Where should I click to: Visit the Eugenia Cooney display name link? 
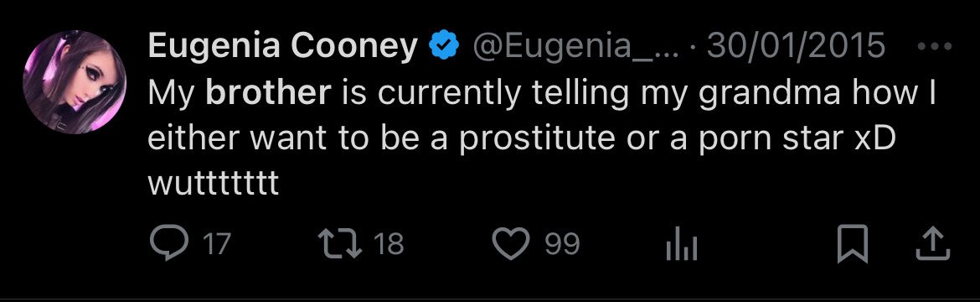click(x=283, y=47)
